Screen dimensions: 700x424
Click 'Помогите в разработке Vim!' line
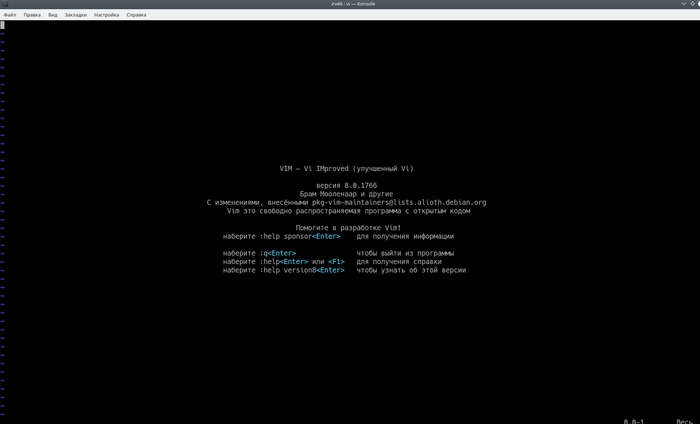(x=348, y=228)
